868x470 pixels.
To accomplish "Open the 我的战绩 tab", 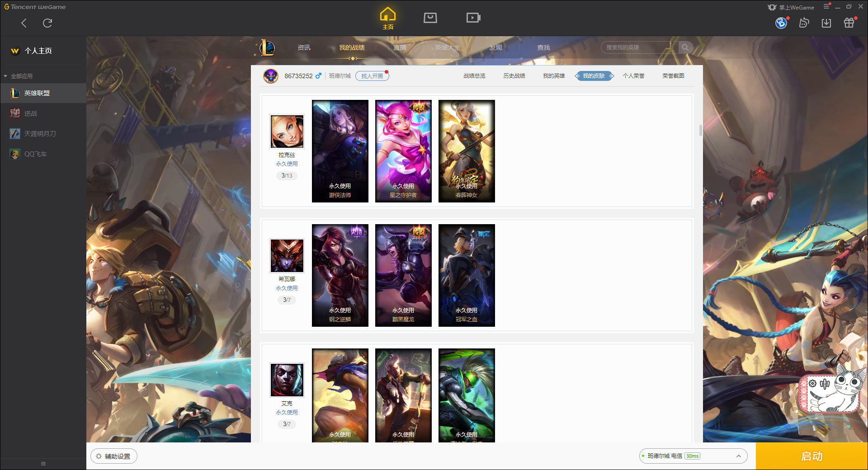I will click(352, 47).
